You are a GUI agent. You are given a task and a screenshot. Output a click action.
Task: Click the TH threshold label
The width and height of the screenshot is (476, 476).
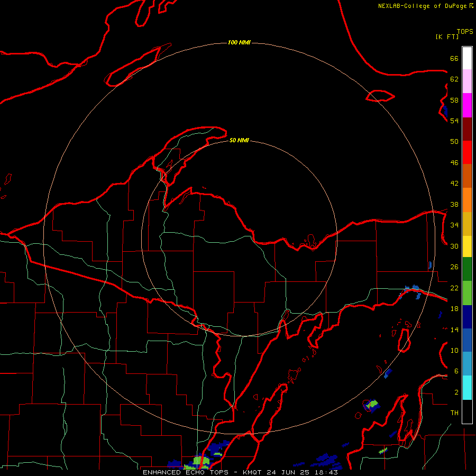pyautogui.click(x=454, y=413)
